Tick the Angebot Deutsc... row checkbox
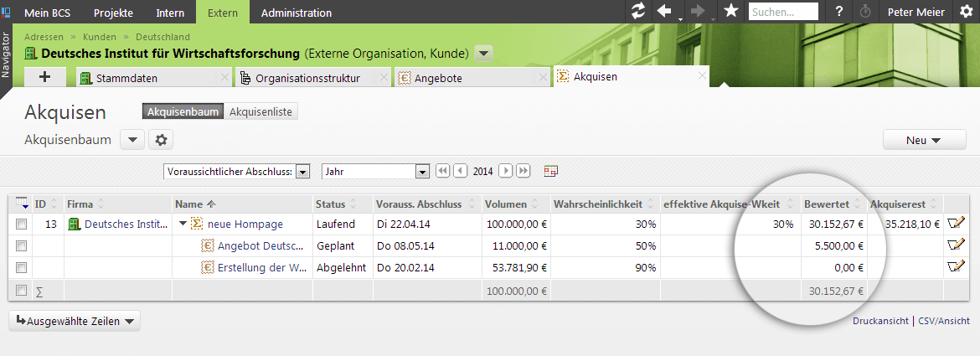Viewport: 980px width, 356px height. [x=22, y=246]
